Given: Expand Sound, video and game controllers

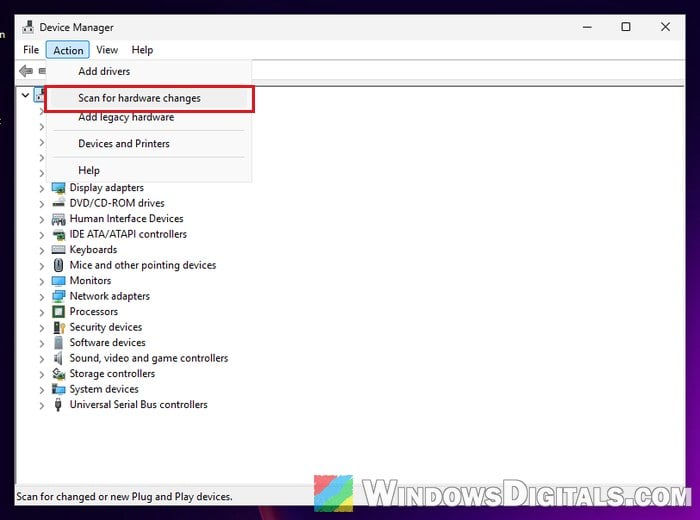Looking at the screenshot, I should tap(42, 359).
